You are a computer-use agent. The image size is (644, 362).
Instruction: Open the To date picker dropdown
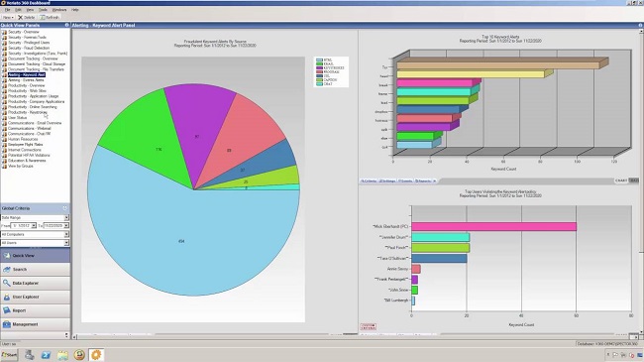[x=66, y=225]
